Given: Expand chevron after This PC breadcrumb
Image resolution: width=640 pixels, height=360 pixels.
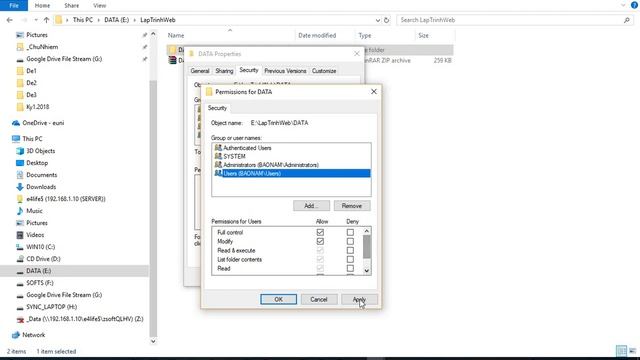Looking at the screenshot, I should (98, 20).
